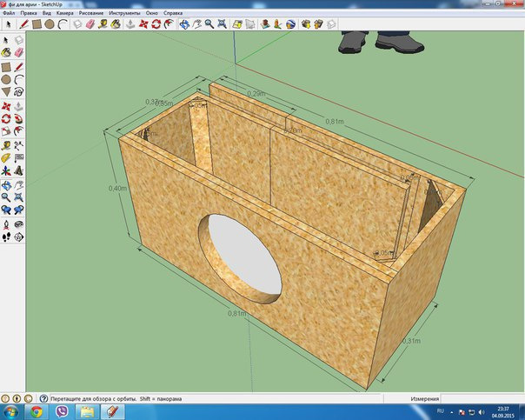The image size is (525, 420).
Task: Select the Pan hand in top toolbar
Action: tap(196, 24)
